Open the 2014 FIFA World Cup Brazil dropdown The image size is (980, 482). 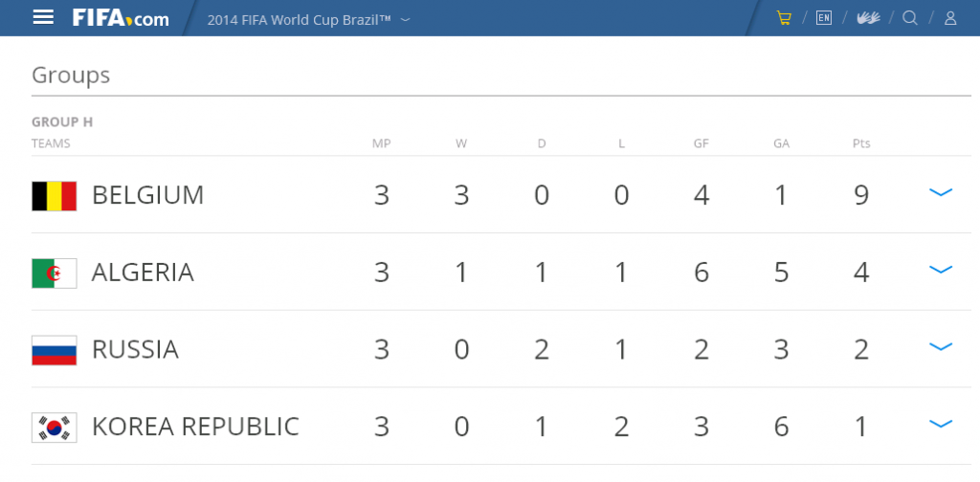point(309,19)
